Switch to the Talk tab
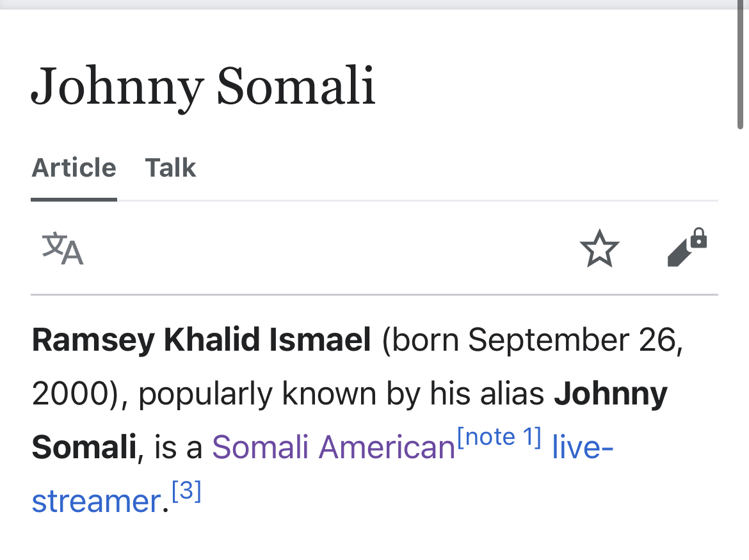Image resolution: width=749 pixels, height=560 pixels. pos(170,168)
